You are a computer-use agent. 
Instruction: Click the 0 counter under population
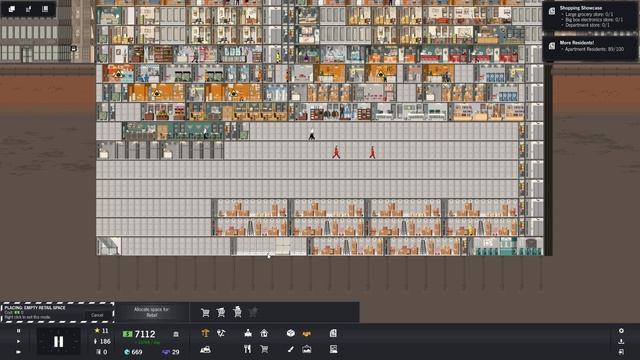click(102, 352)
